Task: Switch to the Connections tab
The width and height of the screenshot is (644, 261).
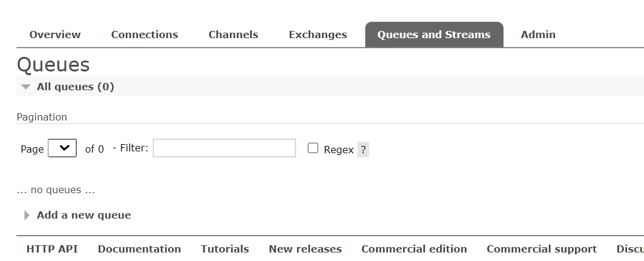Action: 145,35
